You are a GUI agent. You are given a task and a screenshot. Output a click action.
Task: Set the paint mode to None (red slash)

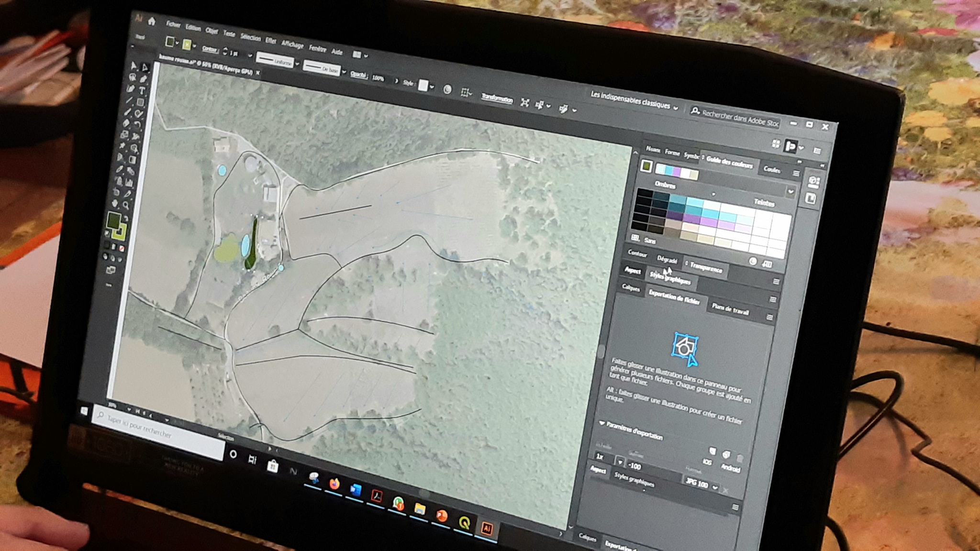[122, 249]
